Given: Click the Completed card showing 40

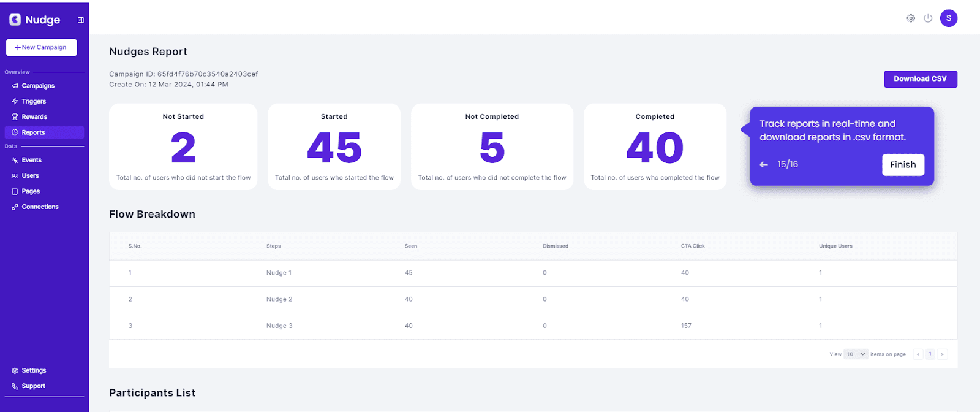Looking at the screenshot, I should coord(655,147).
